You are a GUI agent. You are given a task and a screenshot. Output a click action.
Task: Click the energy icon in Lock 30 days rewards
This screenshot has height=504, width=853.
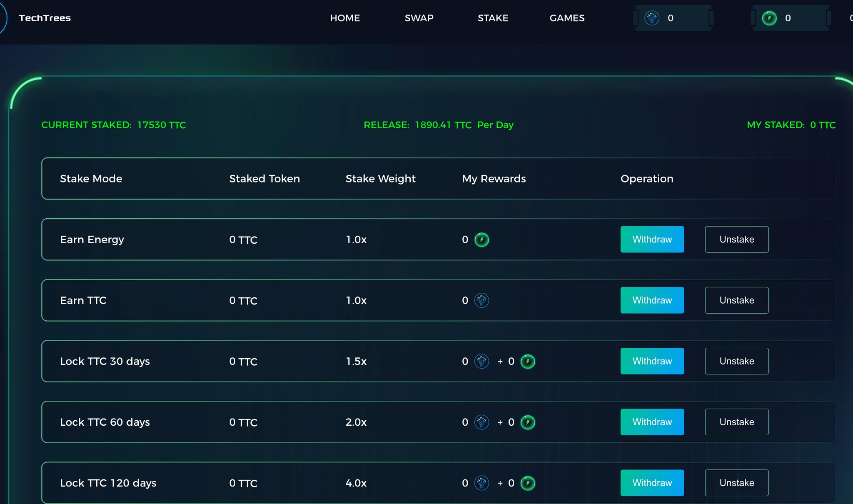click(x=528, y=361)
